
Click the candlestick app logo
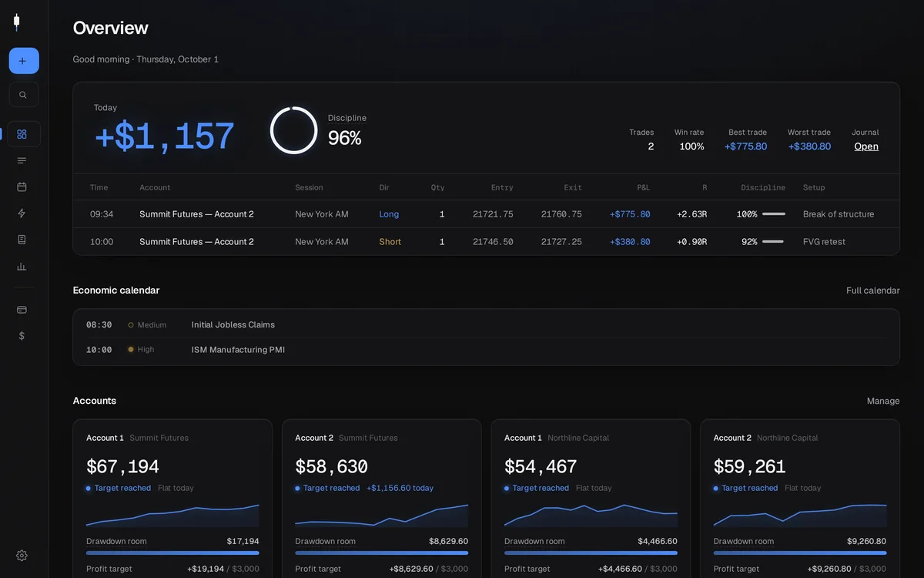point(16,22)
